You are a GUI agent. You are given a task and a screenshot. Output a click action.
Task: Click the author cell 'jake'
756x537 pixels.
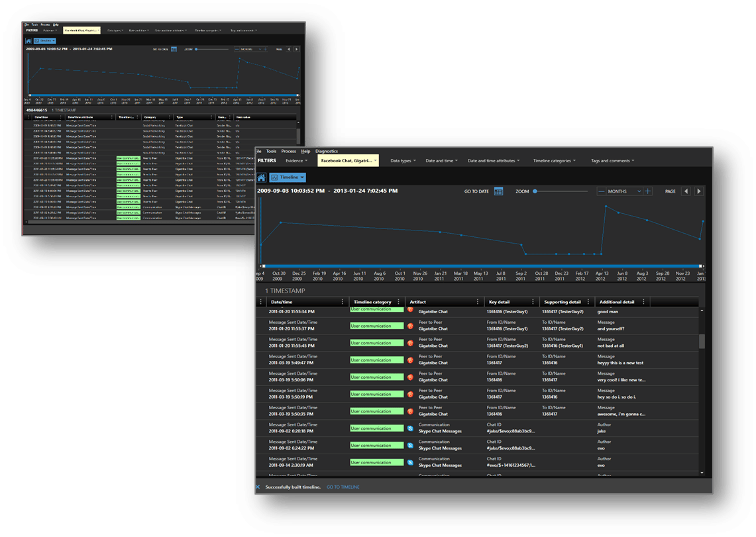[601, 431]
